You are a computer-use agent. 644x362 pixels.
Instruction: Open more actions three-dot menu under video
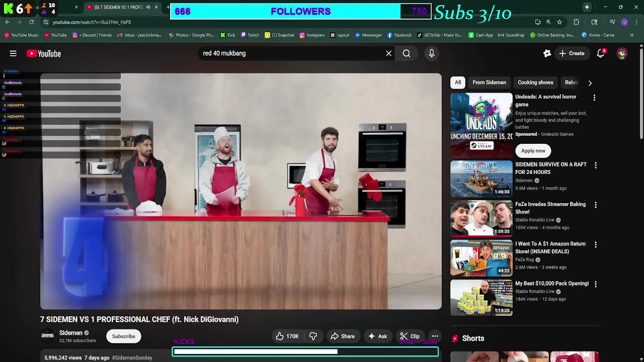point(435,336)
